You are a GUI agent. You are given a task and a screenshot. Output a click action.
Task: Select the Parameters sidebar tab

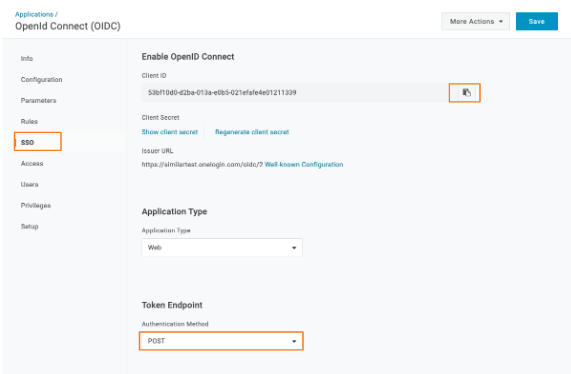[39, 101]
